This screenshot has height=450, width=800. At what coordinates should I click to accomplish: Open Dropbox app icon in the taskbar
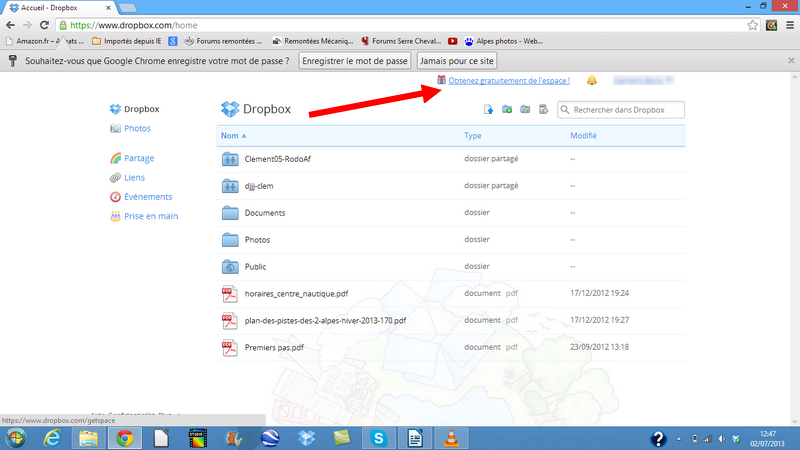(x=306, y=438)
